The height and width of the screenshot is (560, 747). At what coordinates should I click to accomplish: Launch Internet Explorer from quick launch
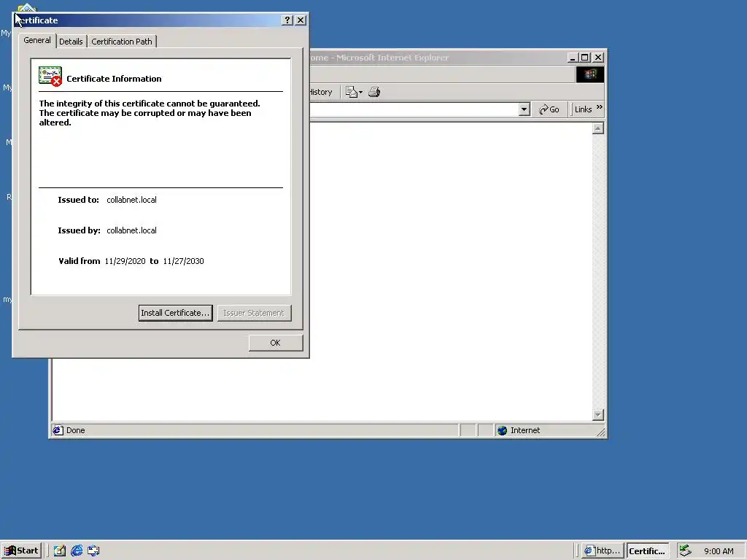click(77, 551)
